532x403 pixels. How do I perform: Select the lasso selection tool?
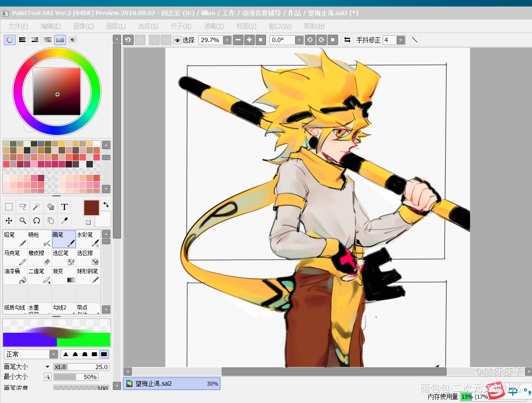tap(23, 206)
